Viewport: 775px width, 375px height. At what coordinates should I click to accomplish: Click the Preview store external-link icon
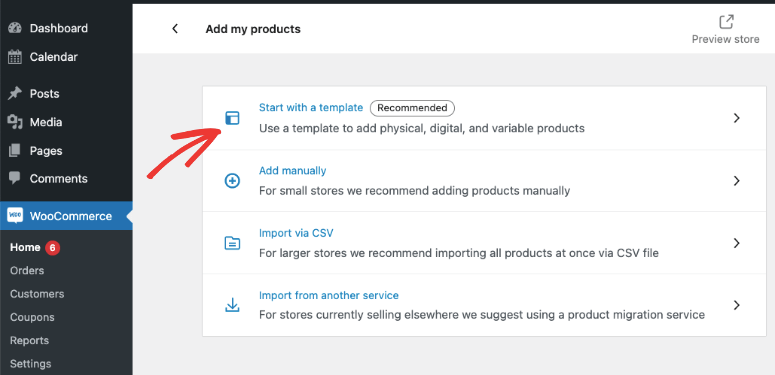click(x=726, y=22)
